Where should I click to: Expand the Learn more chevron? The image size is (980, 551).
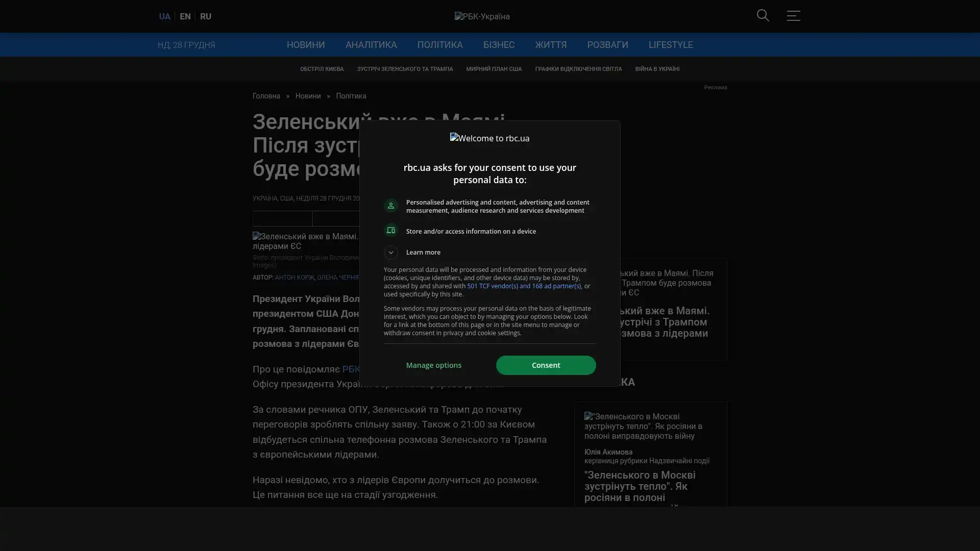click(x=391, y=253)
